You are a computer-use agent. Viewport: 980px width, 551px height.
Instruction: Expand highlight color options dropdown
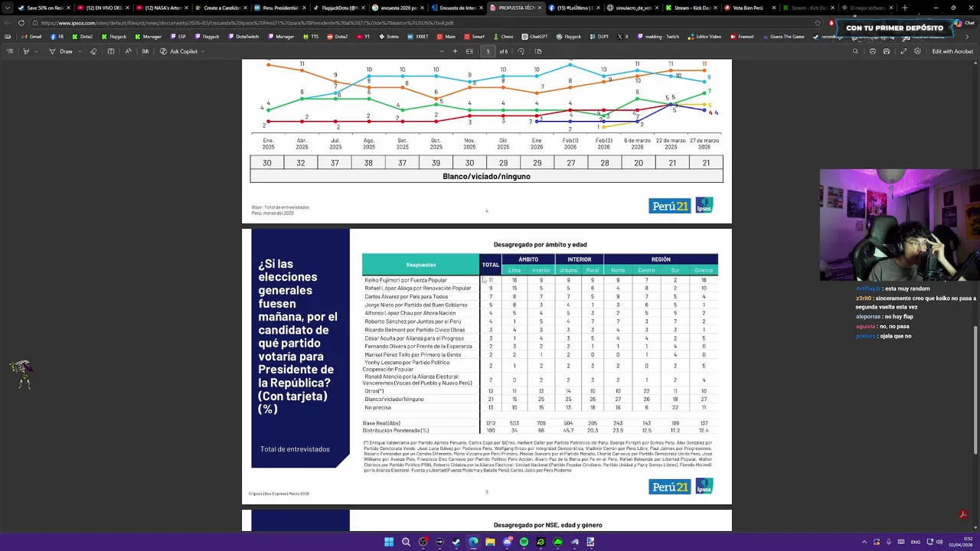point(37,51)
